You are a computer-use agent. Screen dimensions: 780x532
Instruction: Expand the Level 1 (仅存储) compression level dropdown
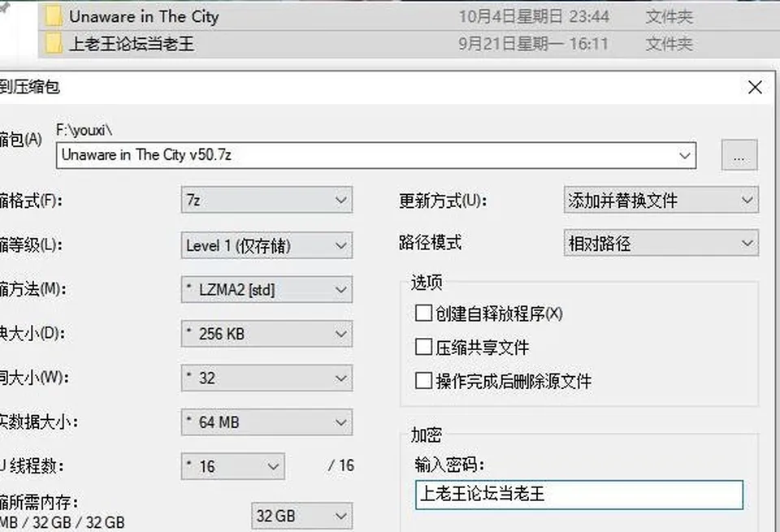click(266, 245)
